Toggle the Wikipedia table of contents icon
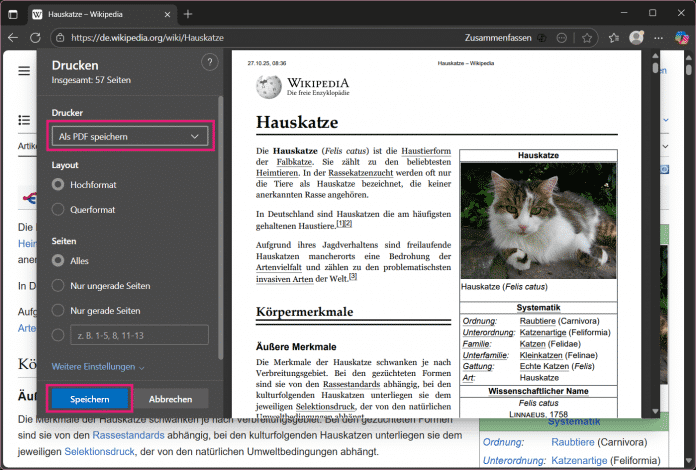This screenshot has width=696, height=470. coord(24,120)
